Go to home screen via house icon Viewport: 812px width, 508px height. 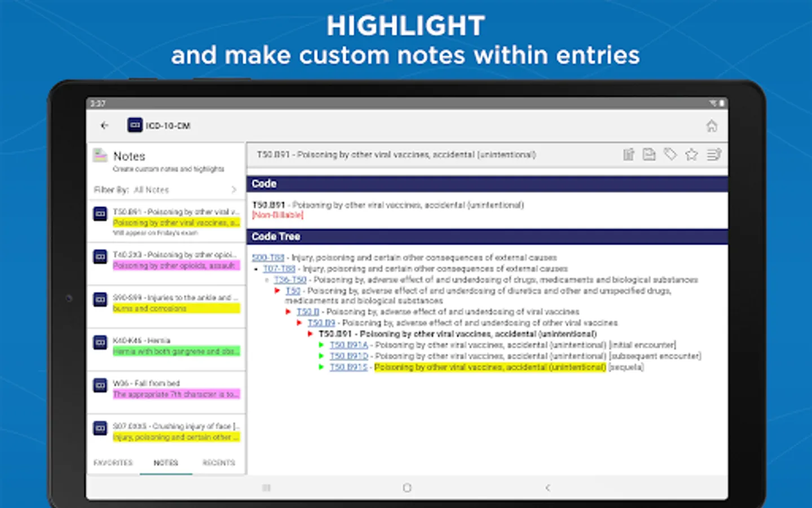tap(712, 126)
